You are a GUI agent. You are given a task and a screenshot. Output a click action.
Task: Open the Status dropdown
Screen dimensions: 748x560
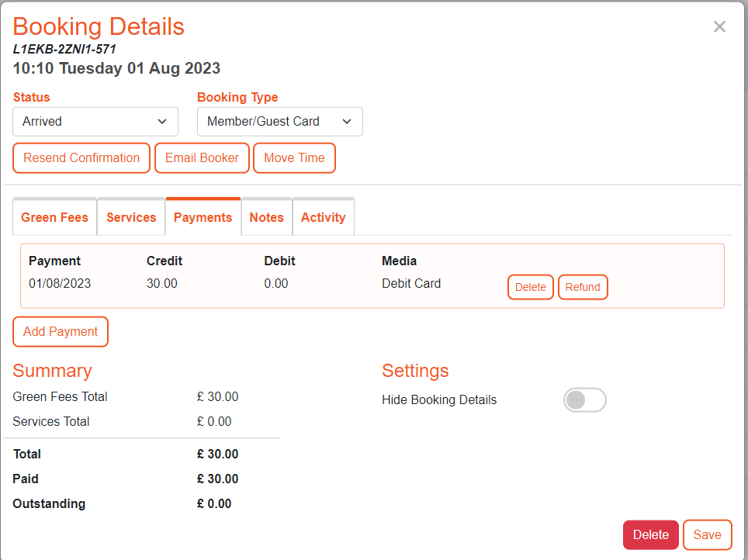(x=95, y=121)
